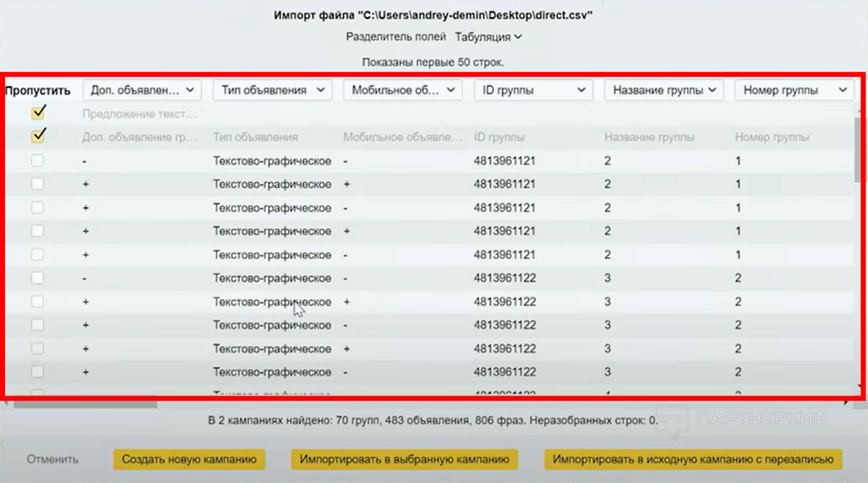The image size is (868, 483).
Task: Click Создать новую кампанию button
Action: [x=189, y=459]
